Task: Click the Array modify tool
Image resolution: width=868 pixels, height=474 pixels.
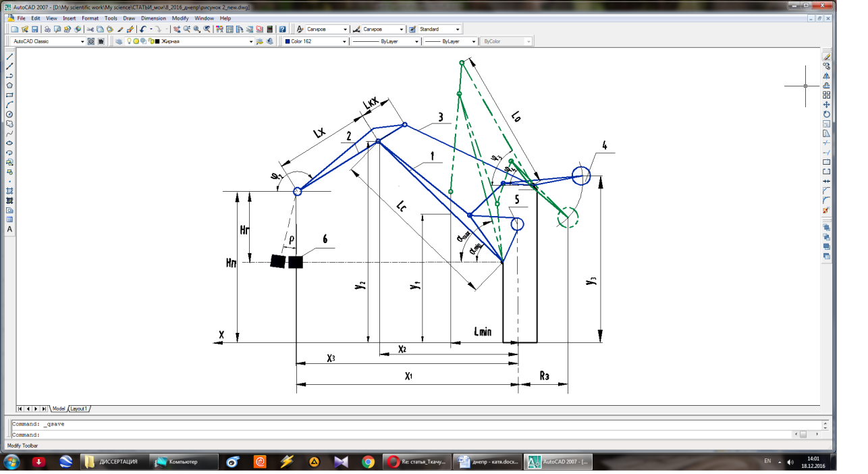Action: [x=826, y=95]
